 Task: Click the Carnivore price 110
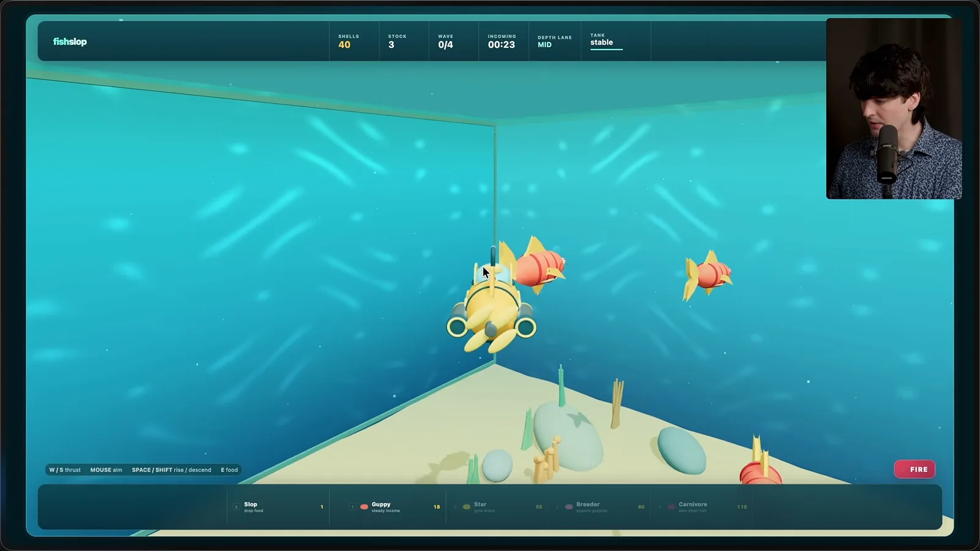pyautogui.click(x=742, y=507)
